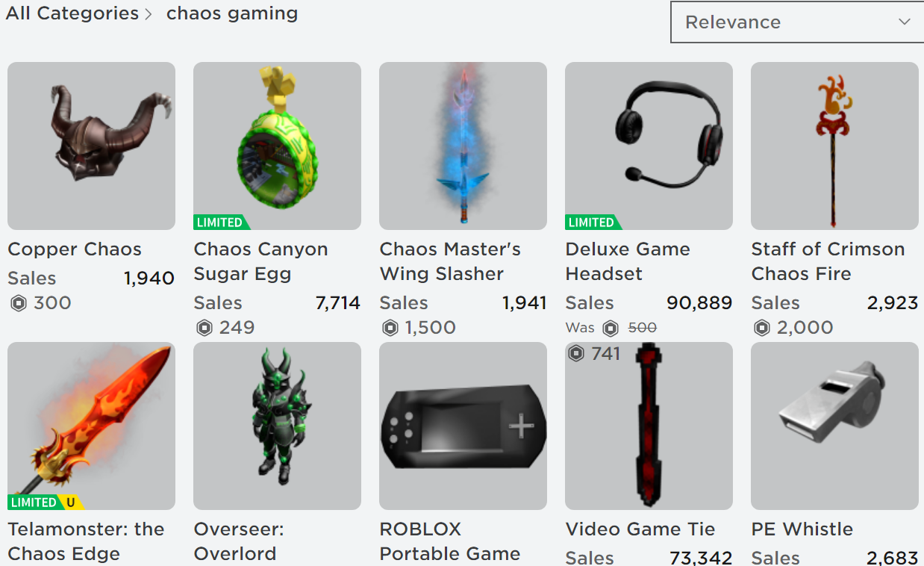The height and width of the screenshot is (566, 924).
Task: Open the ROBLOX Portable Game console image
Action: point(463,426)
